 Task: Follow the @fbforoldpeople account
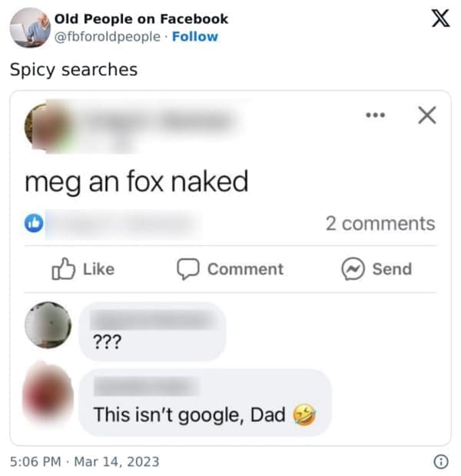194,36
